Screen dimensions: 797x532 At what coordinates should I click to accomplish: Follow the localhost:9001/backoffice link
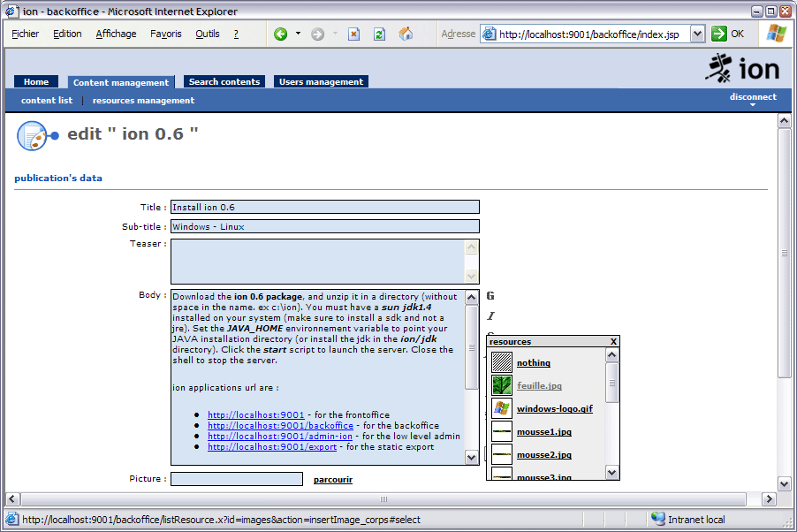(x=280, y=426)
